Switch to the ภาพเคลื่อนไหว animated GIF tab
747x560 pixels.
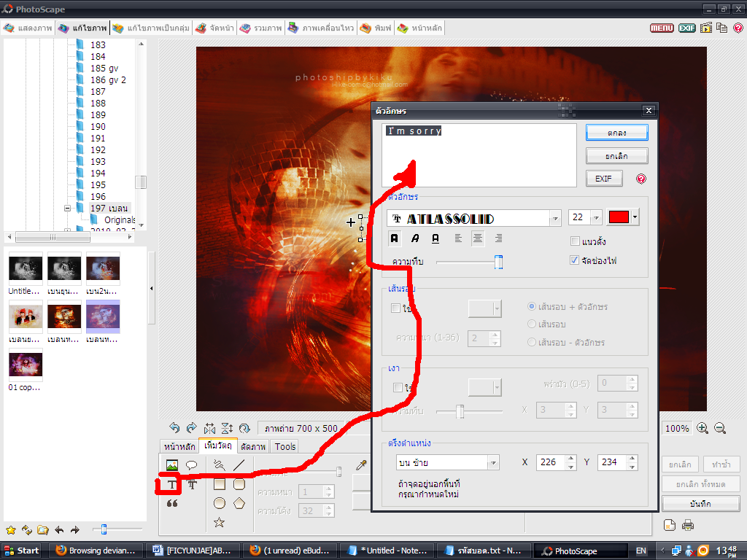coord(321,28)
